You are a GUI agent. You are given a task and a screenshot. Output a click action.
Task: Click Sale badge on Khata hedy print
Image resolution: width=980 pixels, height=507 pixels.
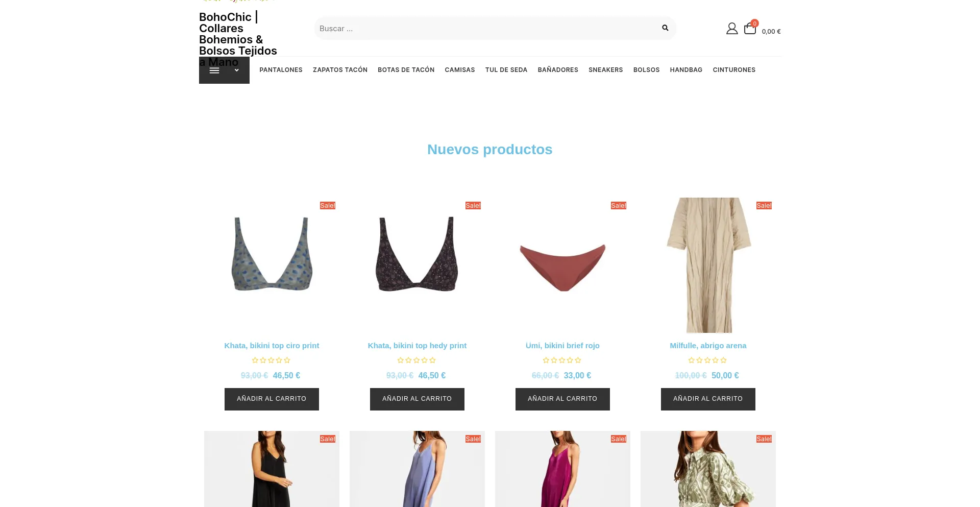(473, 206)
